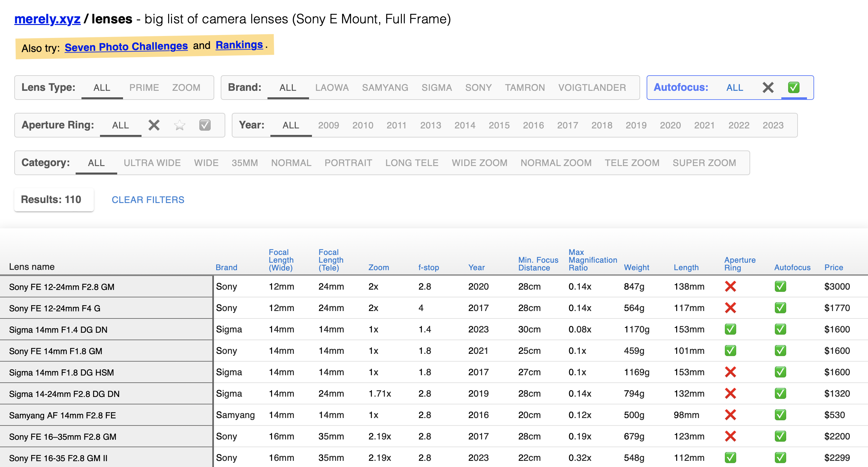Sort table by Aperture Ring column
Screen dimensions: 868x467
(x=740, y=264)
